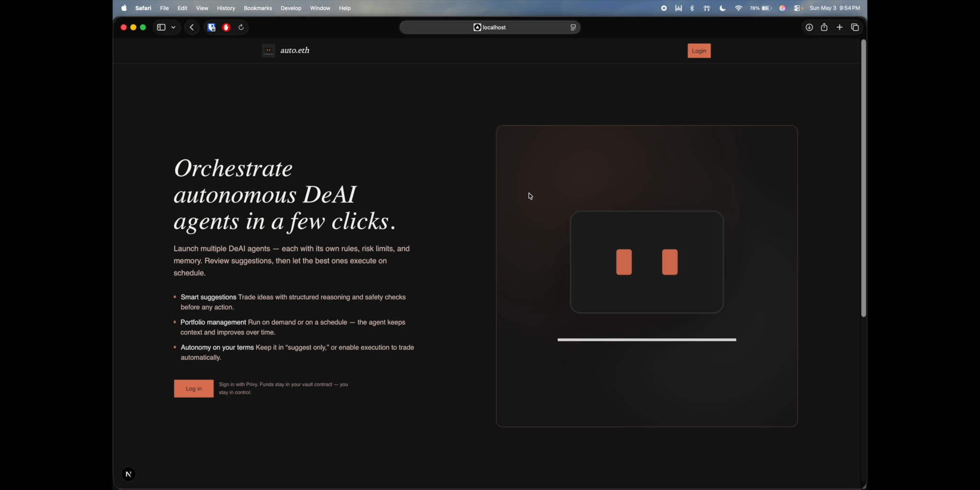Viewport: 980px width, 490px height.
Task: Show Safari downloads
Action: (x=809, y=27)
